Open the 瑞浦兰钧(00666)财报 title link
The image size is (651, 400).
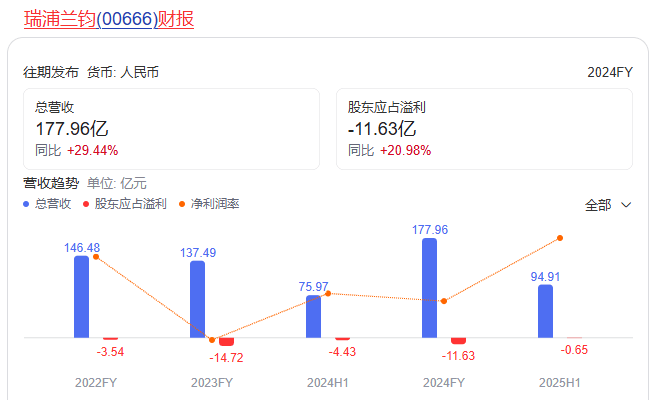click(x=109, y=18)
